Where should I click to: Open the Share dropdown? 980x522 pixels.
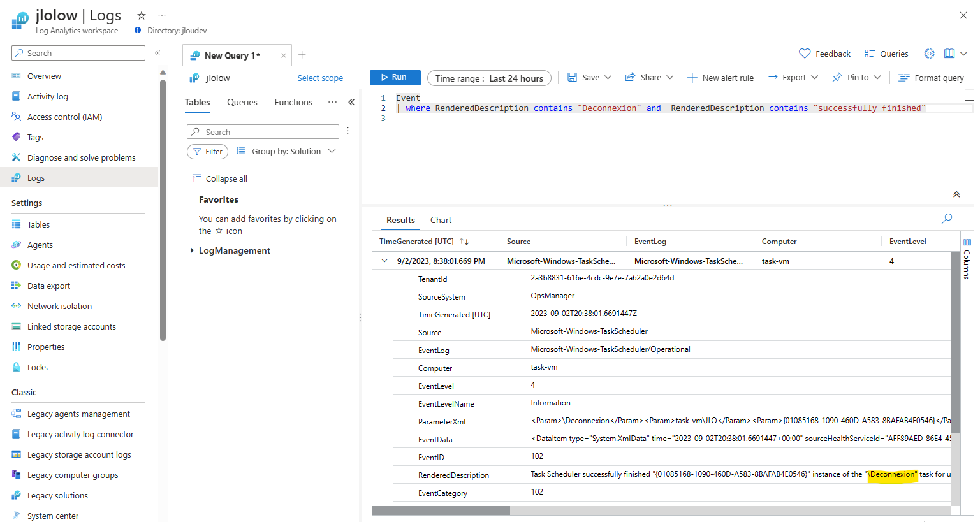[649, 77]
